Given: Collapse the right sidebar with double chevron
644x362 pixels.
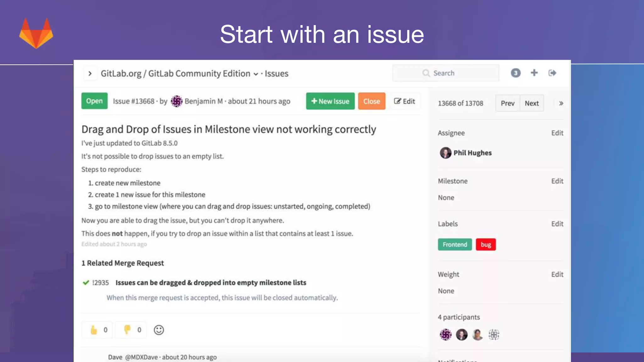Looking at the screenshot, I should point(561,103).
